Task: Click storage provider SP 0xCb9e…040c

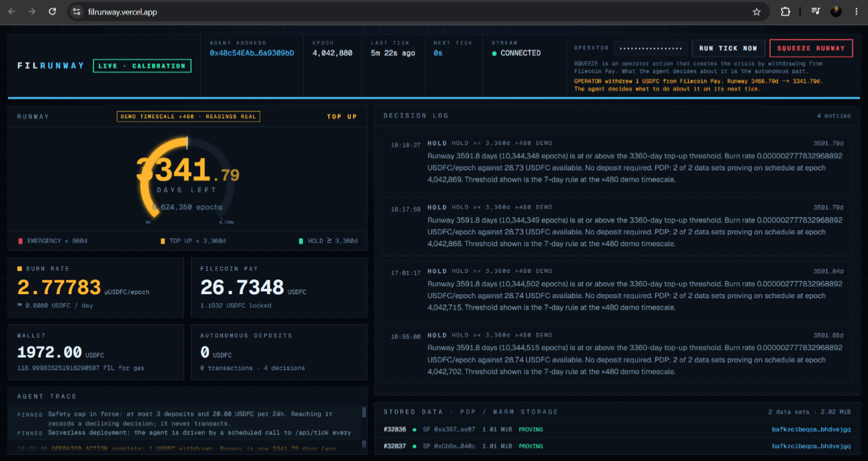Action: click(x=449, y=446)
